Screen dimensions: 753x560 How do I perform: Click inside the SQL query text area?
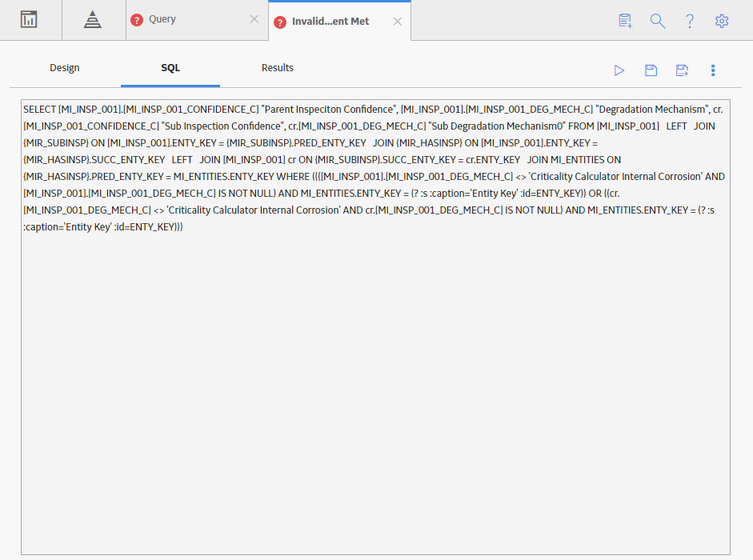pos(375,327)
